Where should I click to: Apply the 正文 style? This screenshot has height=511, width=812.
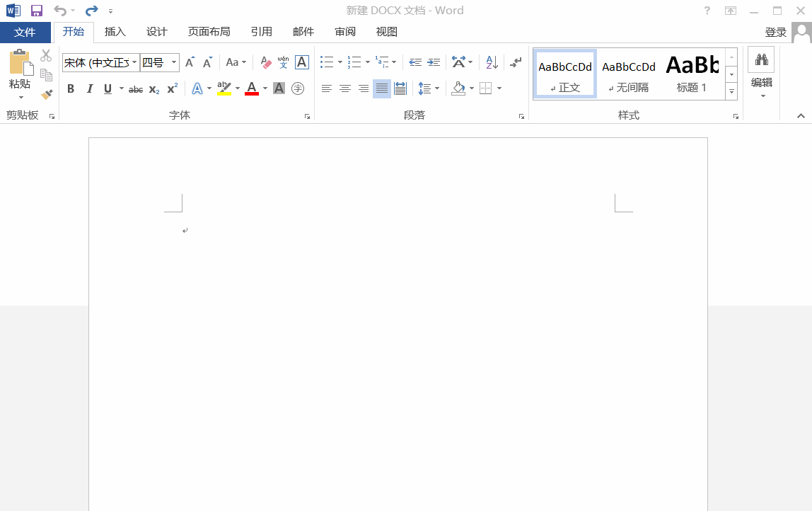[565, 74]
